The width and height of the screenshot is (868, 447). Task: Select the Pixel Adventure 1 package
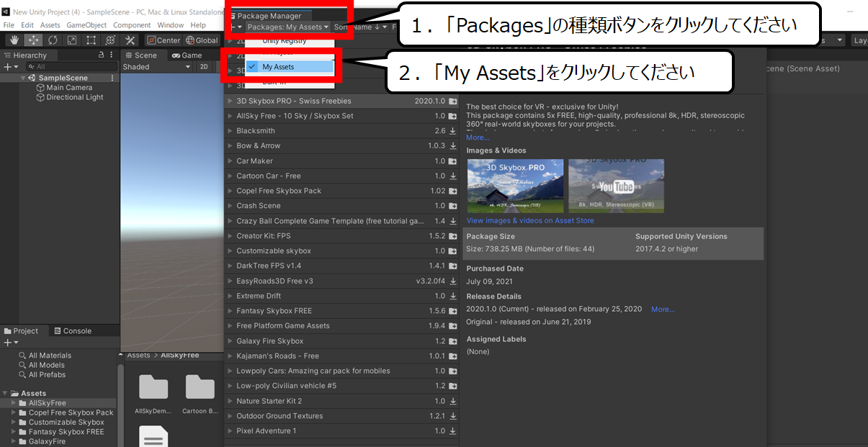341,430
